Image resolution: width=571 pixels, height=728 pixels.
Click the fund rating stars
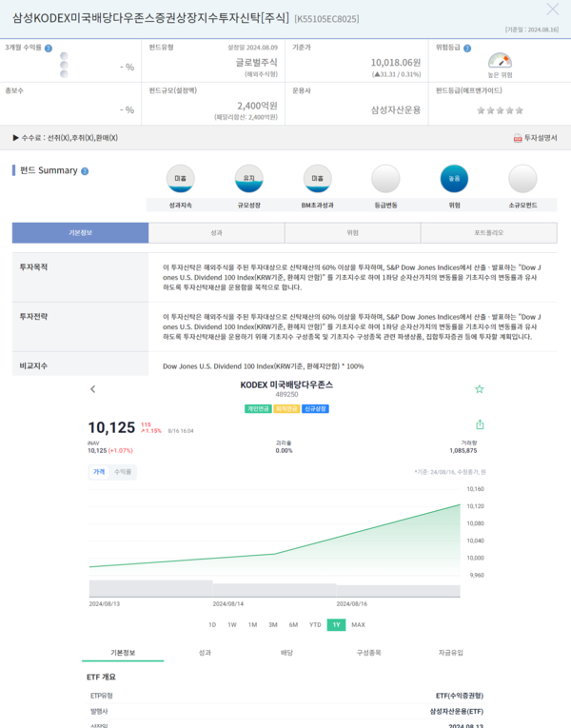point(500,110)
